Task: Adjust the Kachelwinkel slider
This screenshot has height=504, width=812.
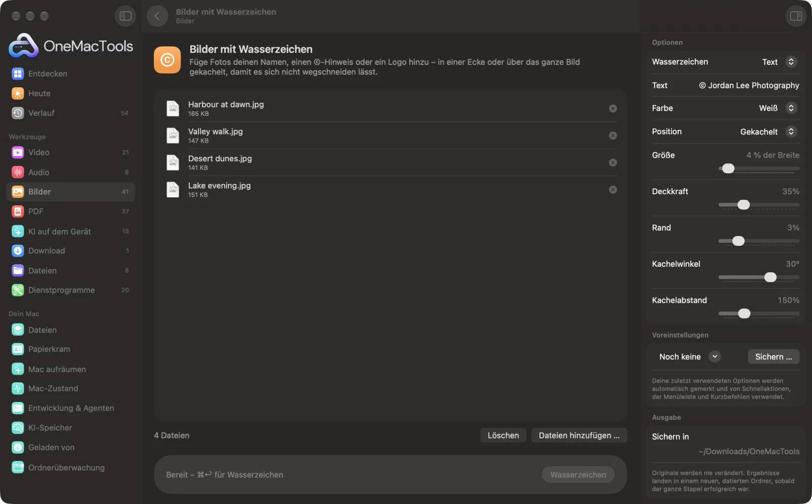Action: tap(759, 277)
